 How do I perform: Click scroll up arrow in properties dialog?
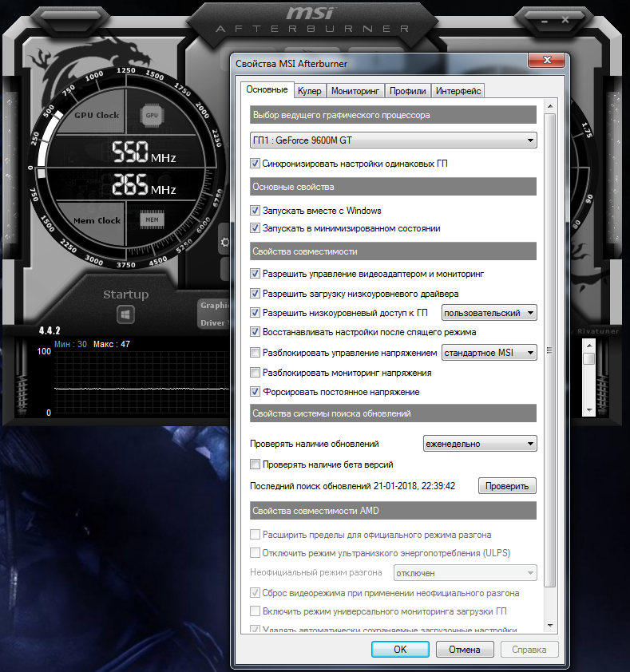[550, 106]
